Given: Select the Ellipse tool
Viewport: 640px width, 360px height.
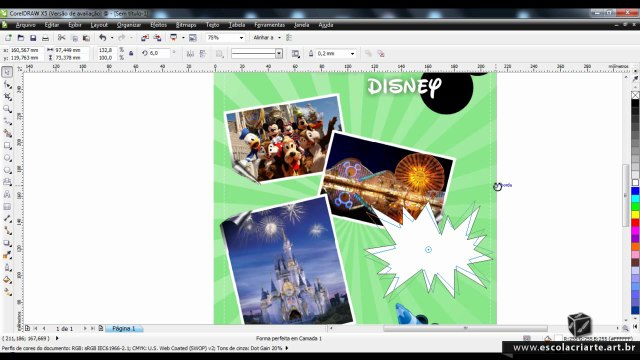Looking at the screenshot, I should [7, 158].
